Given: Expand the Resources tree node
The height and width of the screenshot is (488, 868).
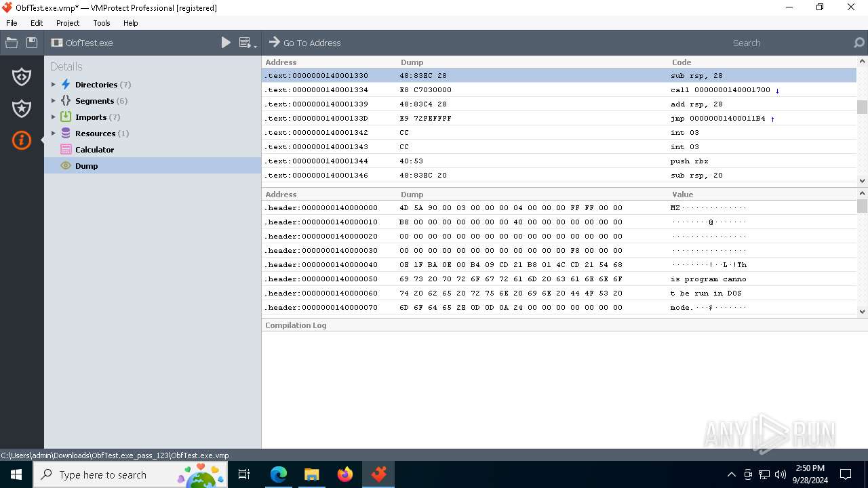Looking at the screenshot, I should tap(54, 134).
